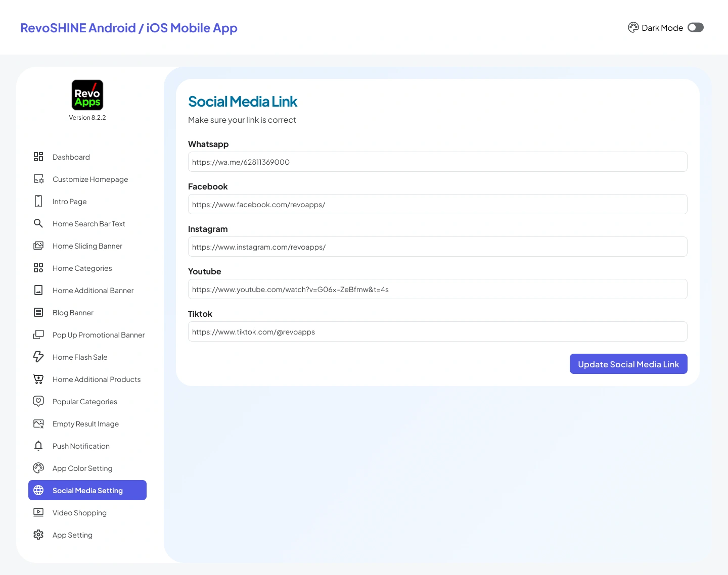Click the Dashboard grid icon

coord(38,157)
